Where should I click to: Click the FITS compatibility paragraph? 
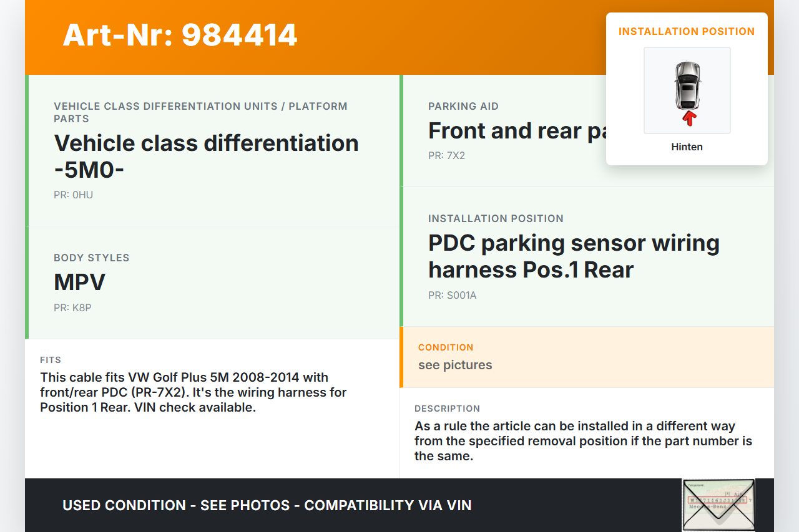[194, 392]
